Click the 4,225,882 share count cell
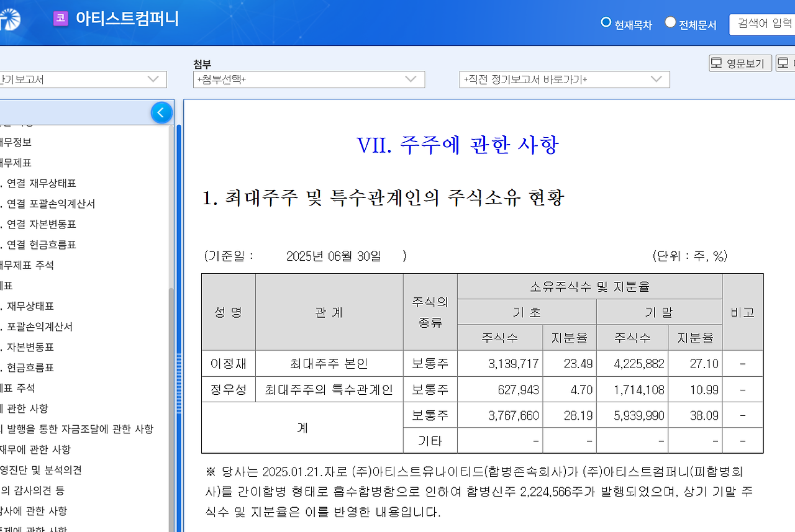This screenshot has height=532, width=795. pos(632,364)
